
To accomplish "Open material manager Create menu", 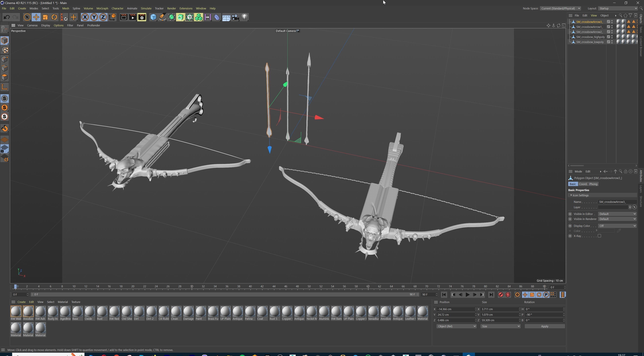I will coord(21,302).
